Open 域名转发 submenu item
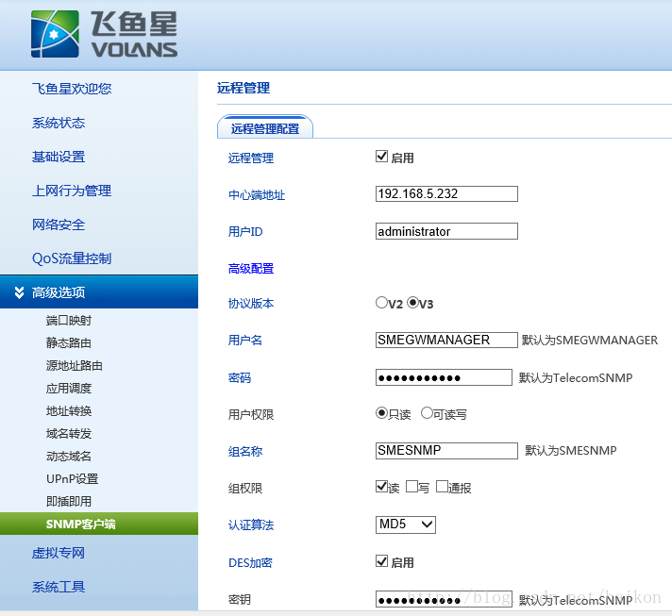This screenshot has height=616, width=672. (x=69, y=434)
